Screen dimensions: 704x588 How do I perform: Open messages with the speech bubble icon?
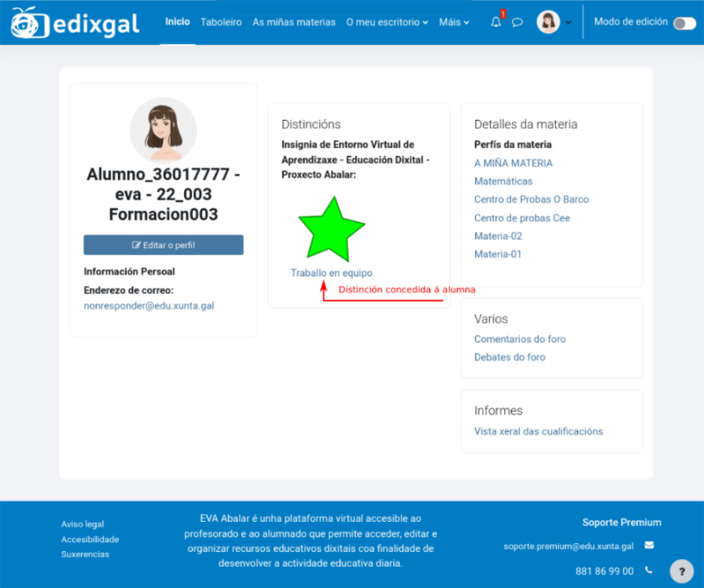(x=517, y=22)
